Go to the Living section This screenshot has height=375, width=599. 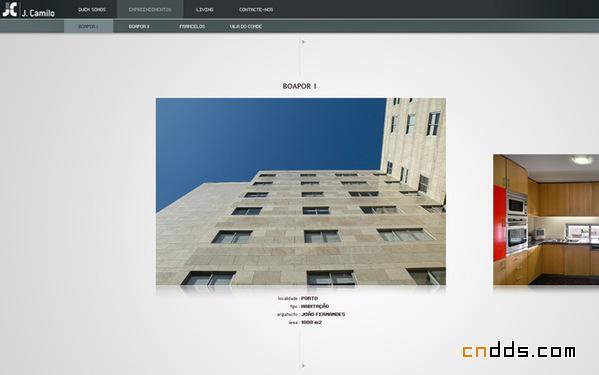[x=205, y=10]
